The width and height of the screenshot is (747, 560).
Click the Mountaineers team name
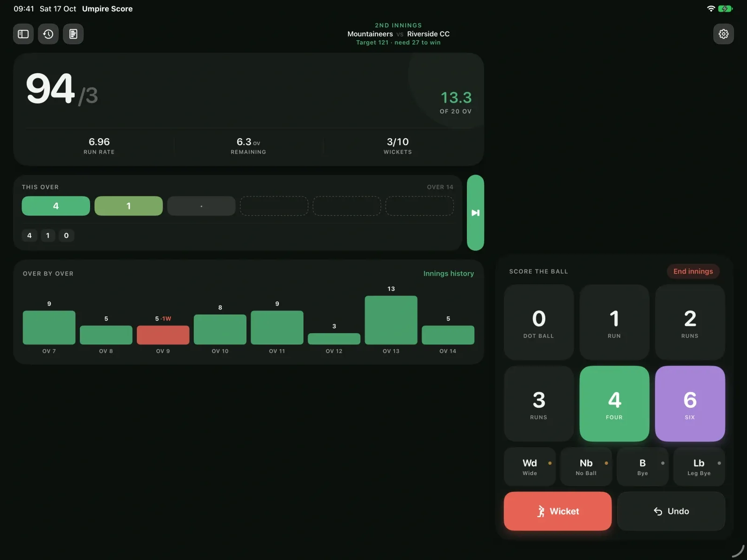[370, 34]
